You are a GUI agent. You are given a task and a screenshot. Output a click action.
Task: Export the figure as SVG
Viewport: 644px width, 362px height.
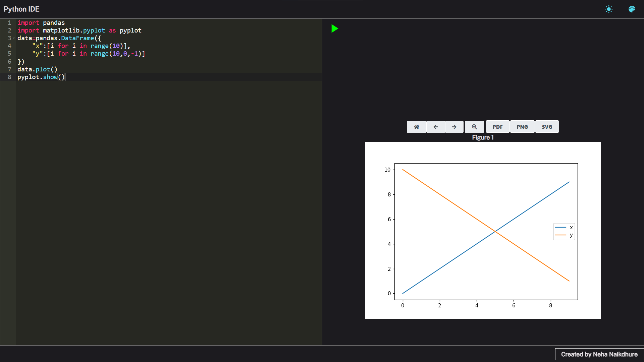click(x=547, y=127)
